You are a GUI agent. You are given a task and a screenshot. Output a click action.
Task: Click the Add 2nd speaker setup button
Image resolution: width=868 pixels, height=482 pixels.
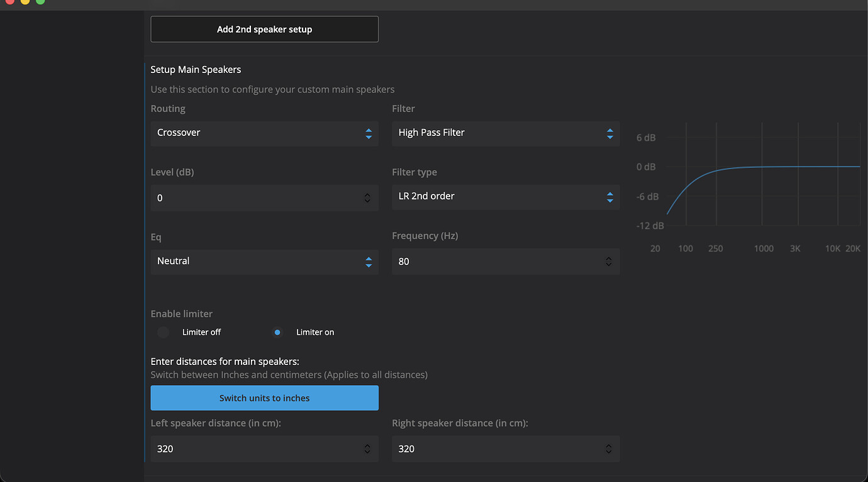(264, 30)
